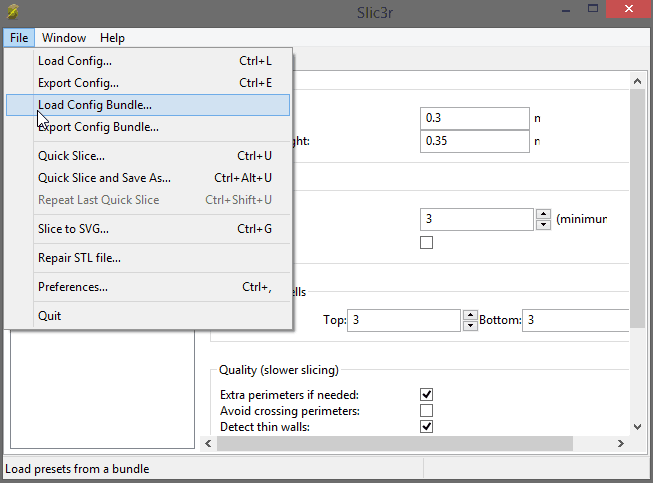Open the Help menu
Viewport: 653px width, 483px height.
[112, 38]
